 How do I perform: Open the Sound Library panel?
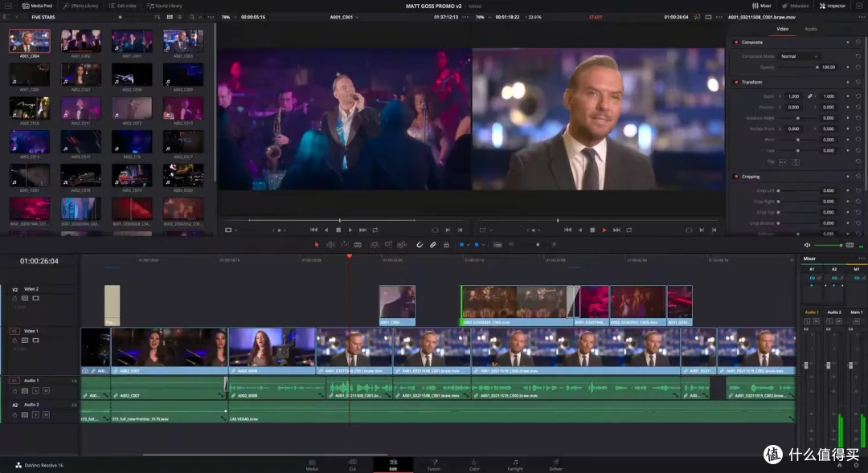click(165, 6)
